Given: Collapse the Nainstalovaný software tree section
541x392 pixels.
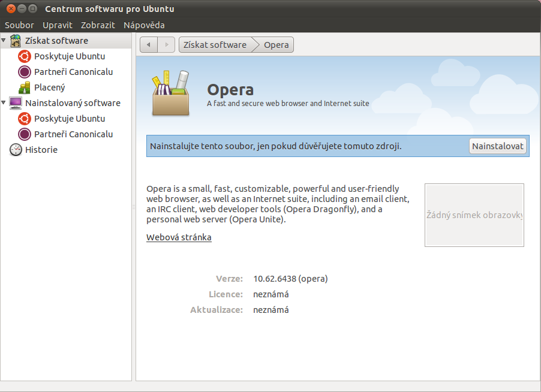Looking at the screenshot, I should (x=4, y=102).
